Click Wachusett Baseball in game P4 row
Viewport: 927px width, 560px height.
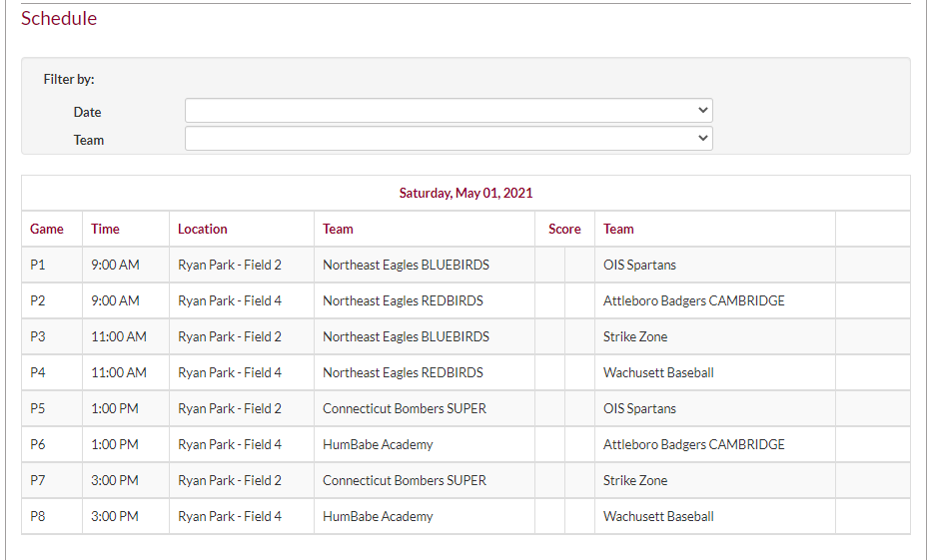coord(658,372)
